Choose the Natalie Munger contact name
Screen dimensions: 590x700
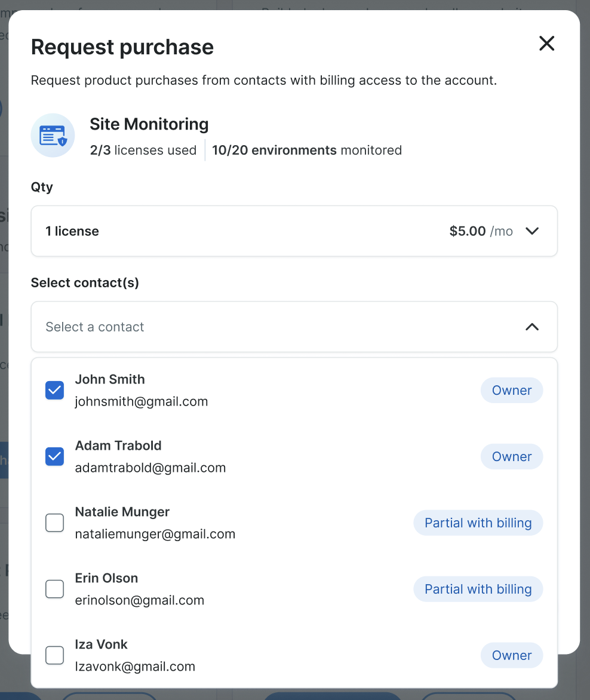click(122, 512)
